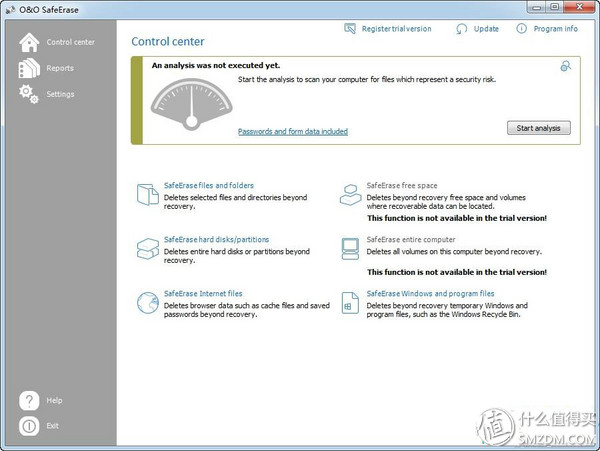
Task: Click the SafeErase hard disks/partitions icon
Action: click(148, 248)
